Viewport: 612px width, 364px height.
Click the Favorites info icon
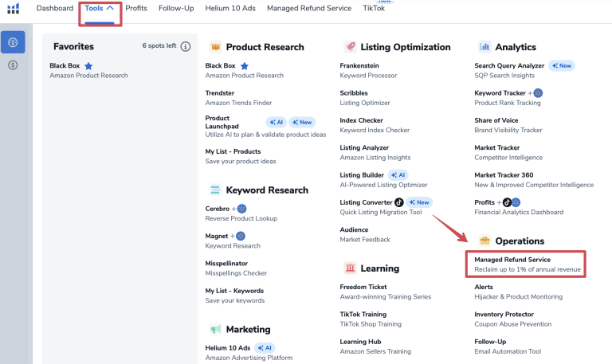(186, 46)
